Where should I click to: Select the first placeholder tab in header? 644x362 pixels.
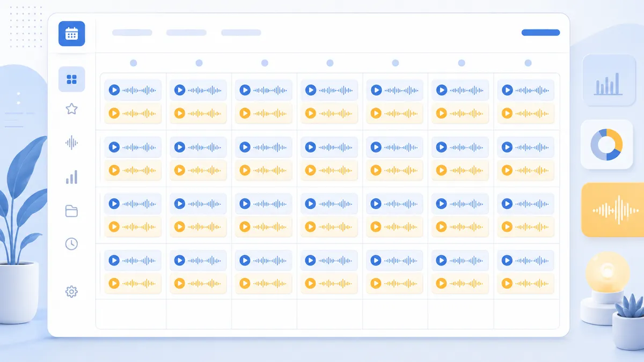click(132, 33)
